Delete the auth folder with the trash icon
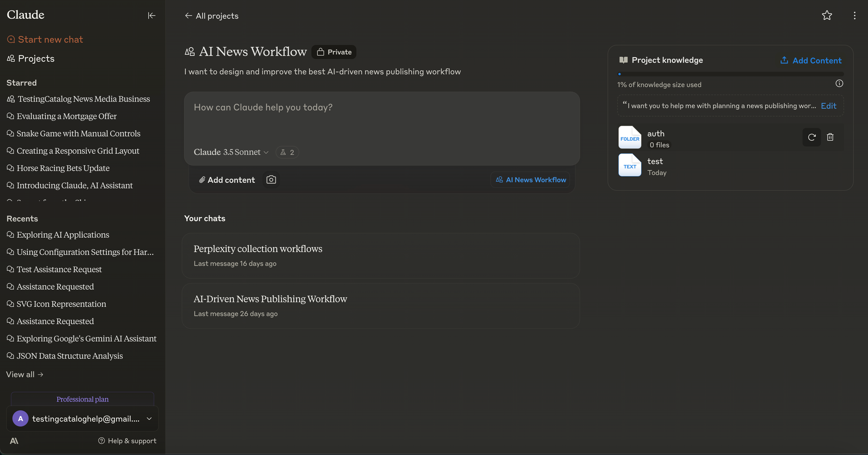The image size is (868, 455). [830, 137]
